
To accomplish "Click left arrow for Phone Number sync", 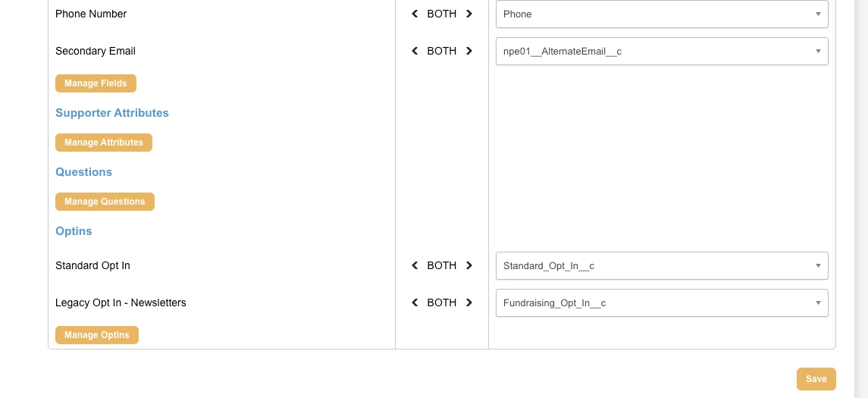I will [415, 14].
